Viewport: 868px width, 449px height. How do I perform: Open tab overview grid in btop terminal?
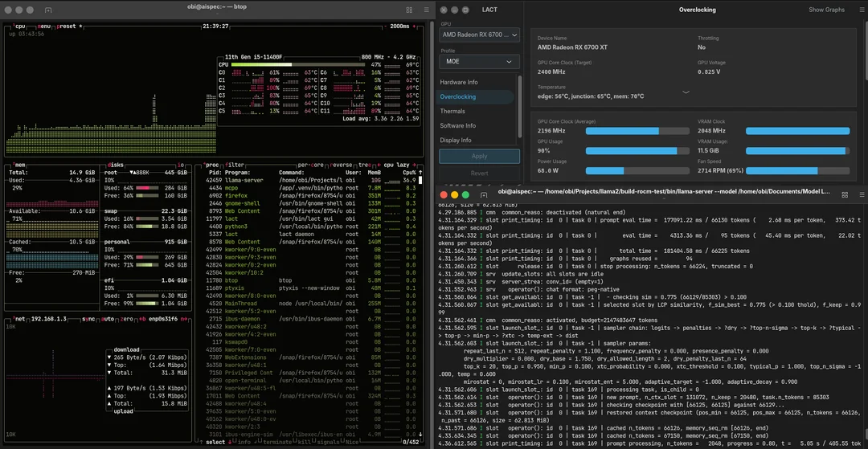pos(409,10)
